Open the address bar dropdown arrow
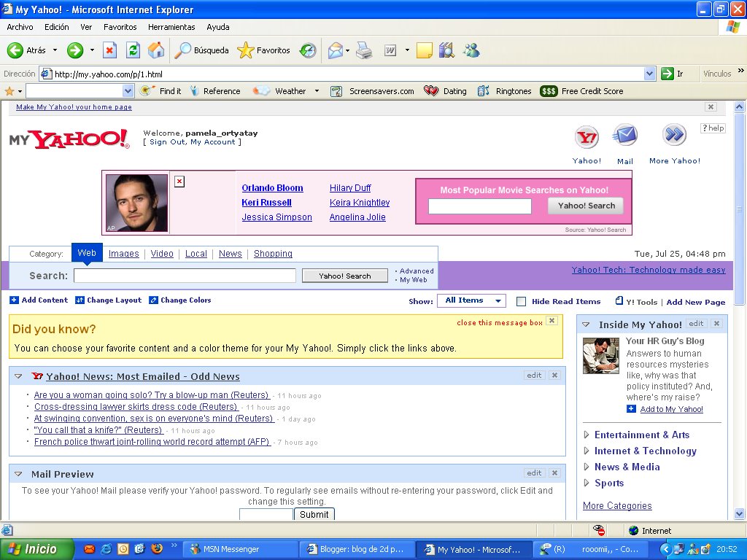Viewport: 747px width, 560px height. coord(649,74)
